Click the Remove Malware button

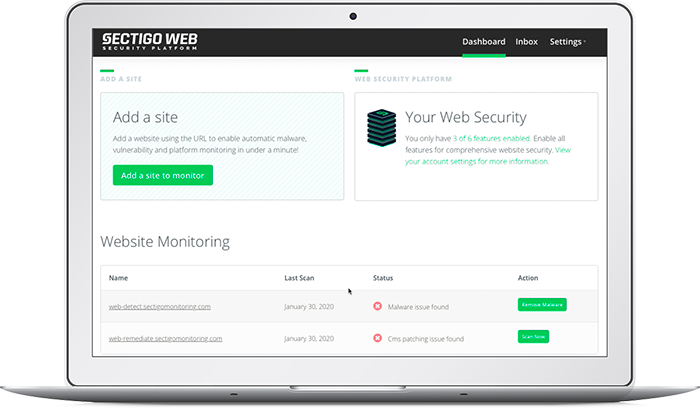[542, 305]
